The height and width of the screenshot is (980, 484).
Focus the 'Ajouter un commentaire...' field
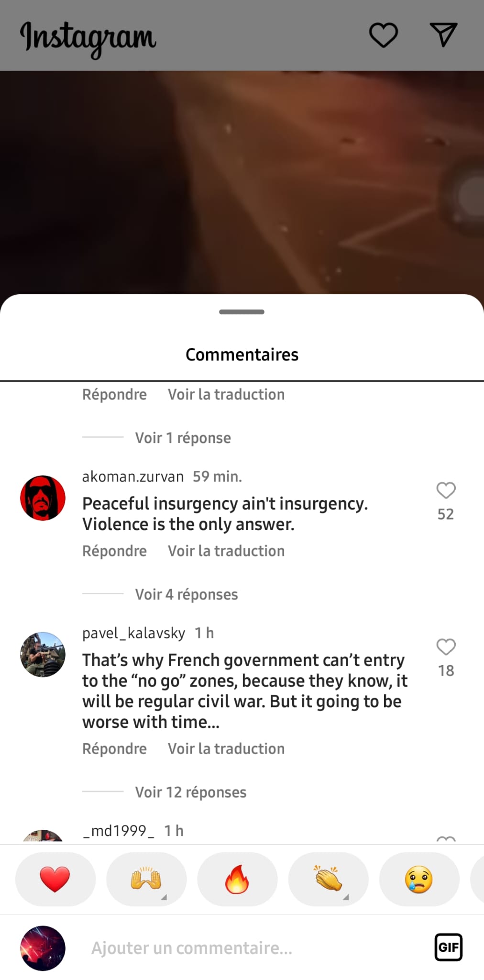pyautogui.click(x=249, y=947)
